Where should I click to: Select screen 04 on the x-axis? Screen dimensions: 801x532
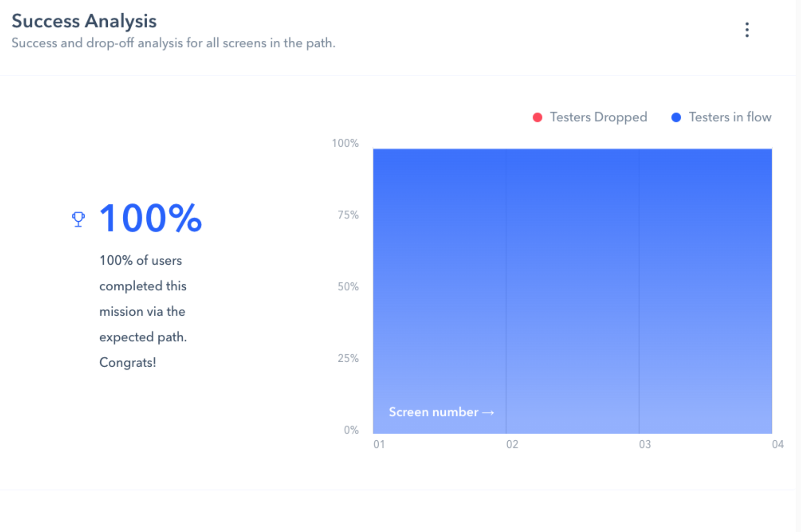778,444
